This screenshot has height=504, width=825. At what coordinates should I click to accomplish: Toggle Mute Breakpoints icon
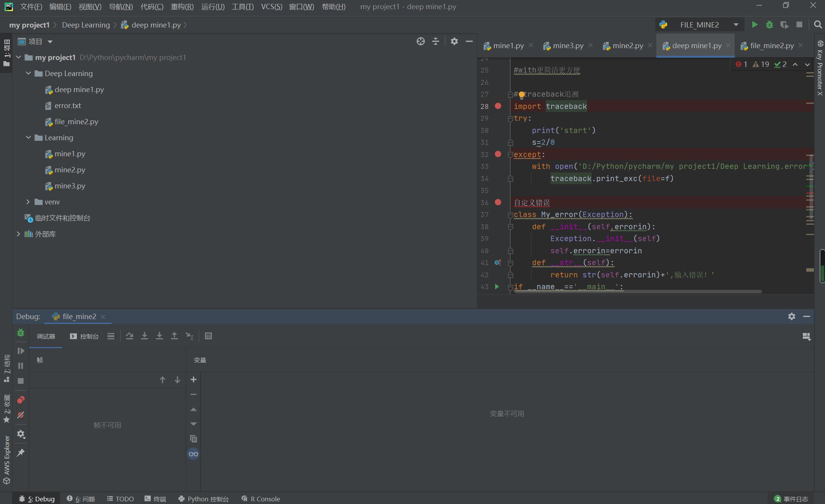tap(21, 415)
